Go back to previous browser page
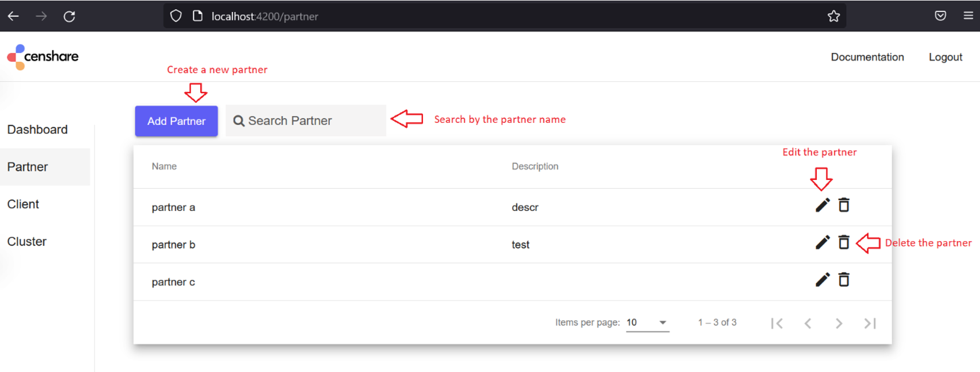The height and width of the screenshot is (372, 980). 13,16
